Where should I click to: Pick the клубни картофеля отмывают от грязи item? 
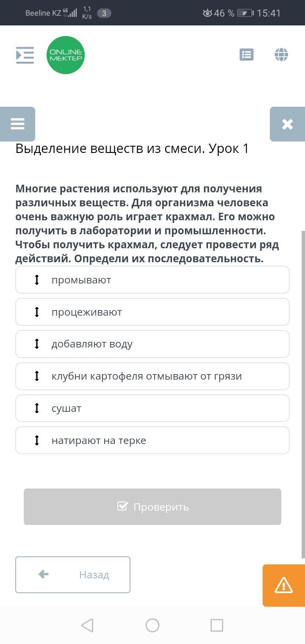pos(152,376)
